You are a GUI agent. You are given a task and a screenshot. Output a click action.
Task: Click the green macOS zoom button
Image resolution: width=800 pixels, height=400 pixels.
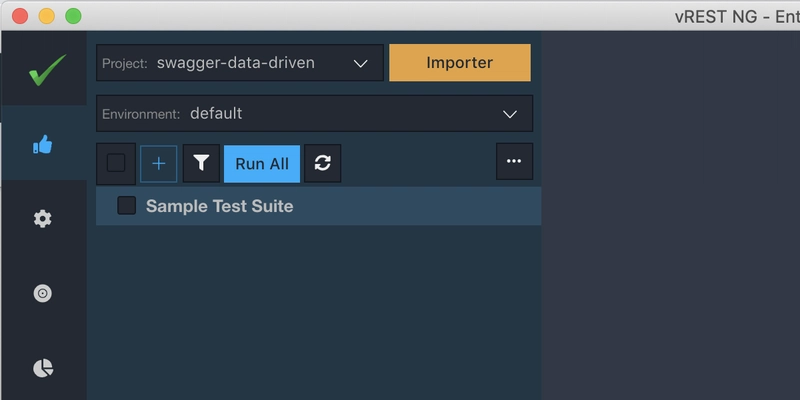(73, 16)
